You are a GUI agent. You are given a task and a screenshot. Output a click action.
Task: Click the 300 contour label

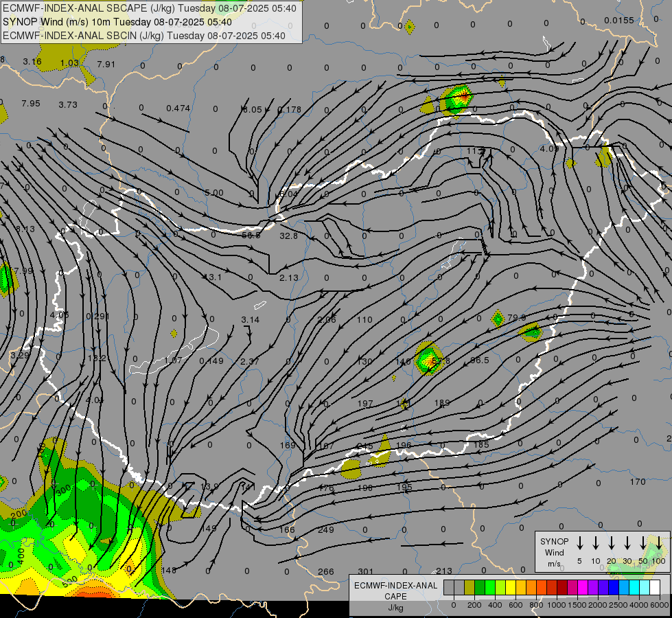point(63,490)
